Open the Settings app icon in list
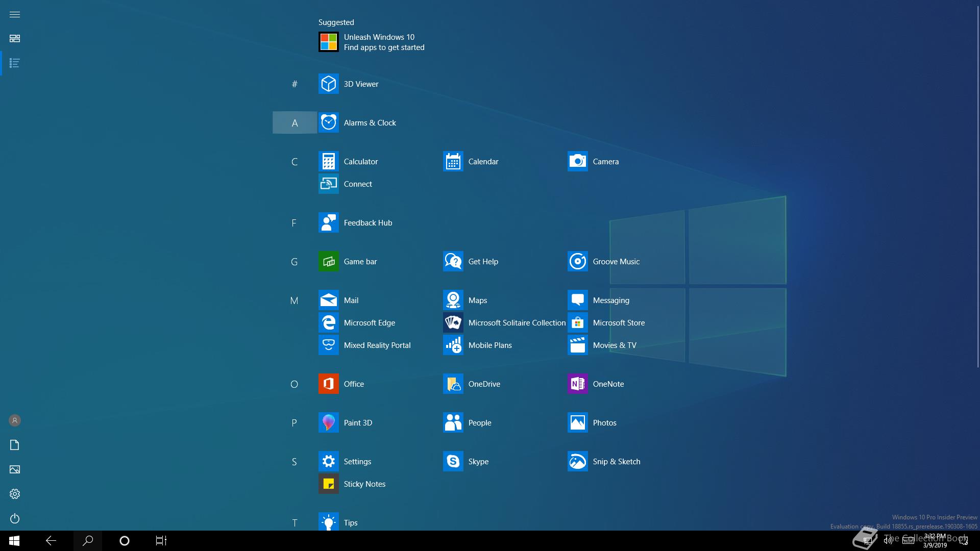This screenshot has height=551, width=980. (x=328, y=461)
